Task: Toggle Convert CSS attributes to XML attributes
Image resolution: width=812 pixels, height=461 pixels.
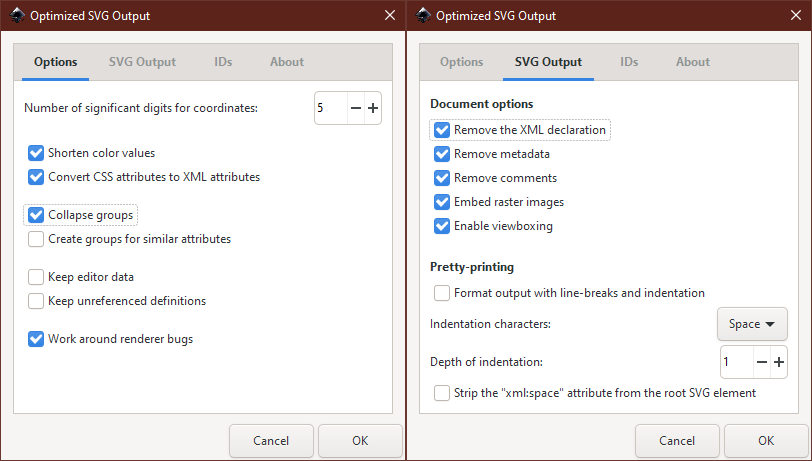Action: [37, 177]
